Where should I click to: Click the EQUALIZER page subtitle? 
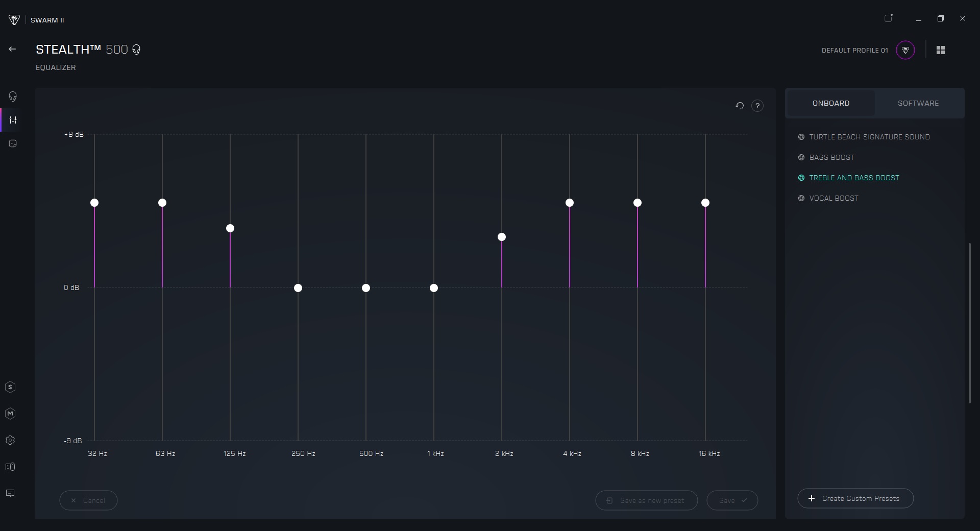click(x=56, y=67)
